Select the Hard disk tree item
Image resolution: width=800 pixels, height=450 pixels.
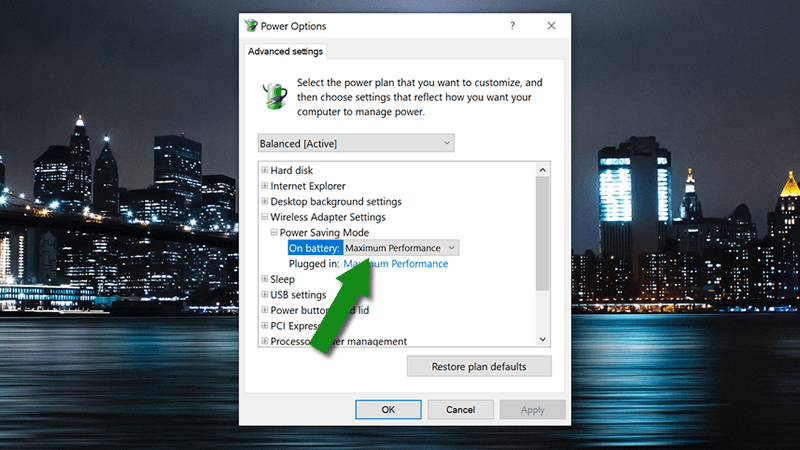pos(291,170)
